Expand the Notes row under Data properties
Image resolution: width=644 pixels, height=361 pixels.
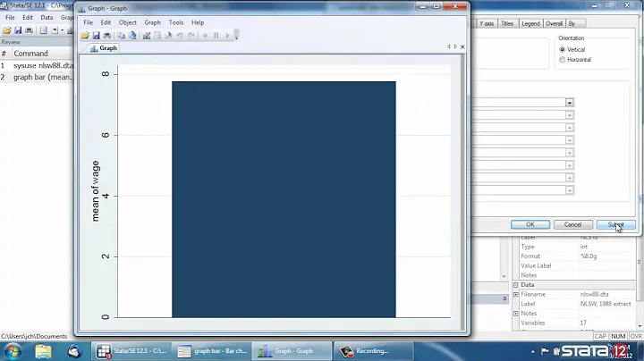click(516, 314)
